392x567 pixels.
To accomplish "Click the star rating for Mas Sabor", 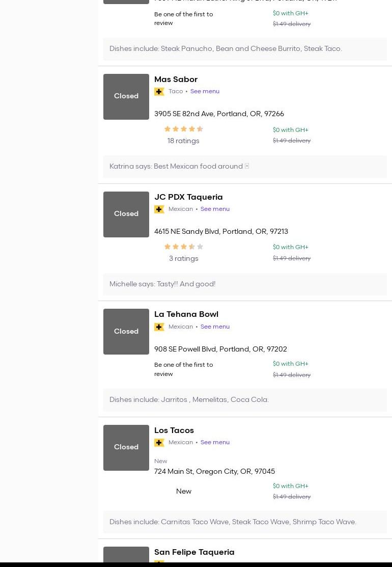I will point(183,129).
